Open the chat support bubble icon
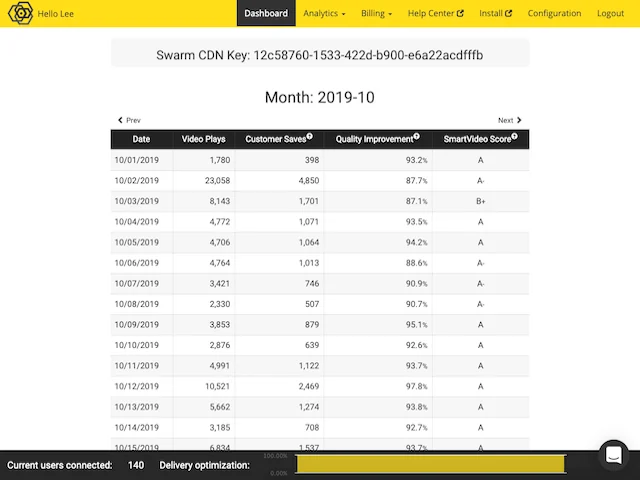 (613, 455)
